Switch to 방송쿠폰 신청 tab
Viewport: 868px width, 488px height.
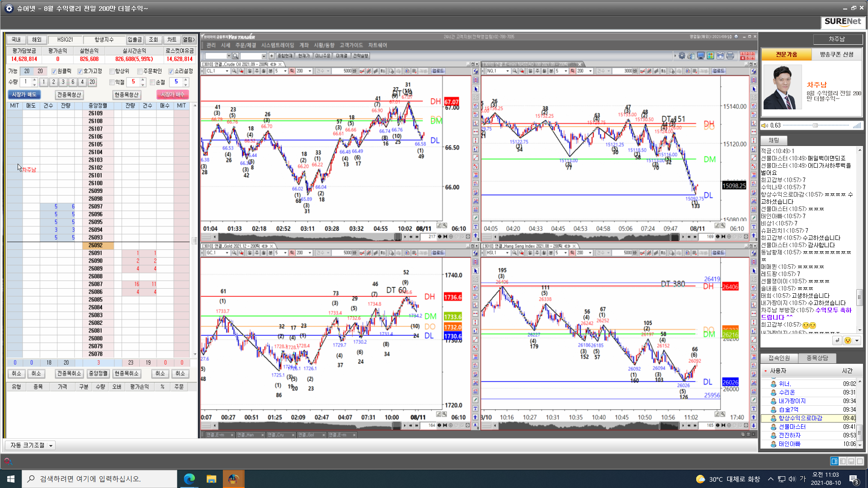click(x=836, y=54)
